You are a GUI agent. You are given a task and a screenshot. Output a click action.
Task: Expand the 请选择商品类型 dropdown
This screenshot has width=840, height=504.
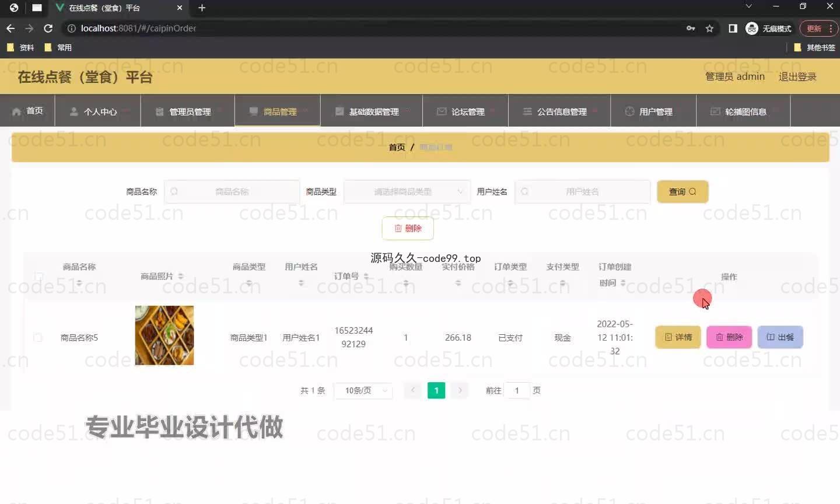(x=407, y=191)
